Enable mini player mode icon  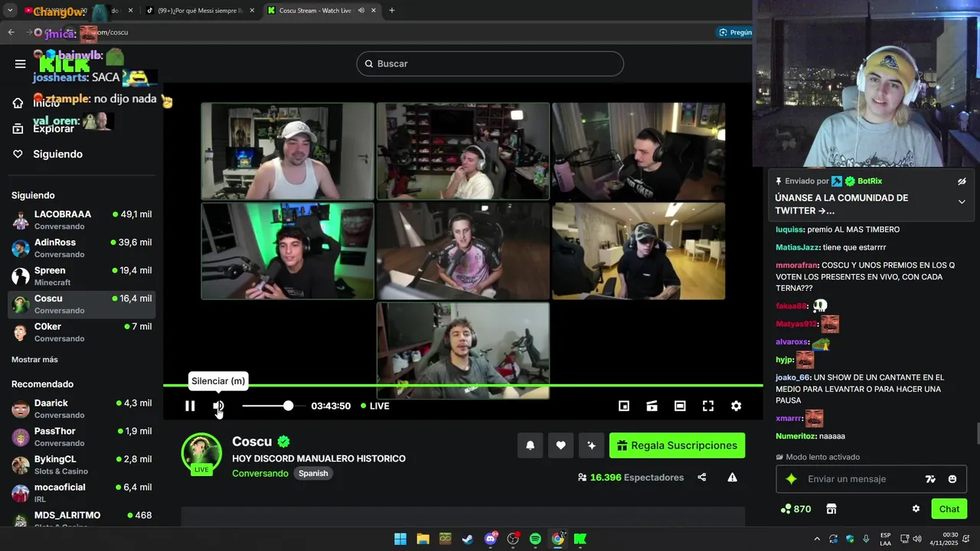(624, 406)
